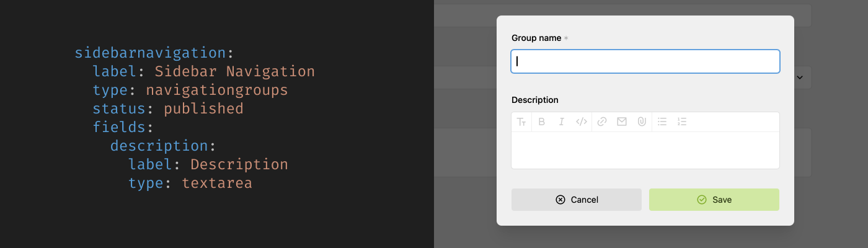Select the sidebarnavigation key in code
The width and height of the screenshot is (868, 248).
tap(150, 53)
